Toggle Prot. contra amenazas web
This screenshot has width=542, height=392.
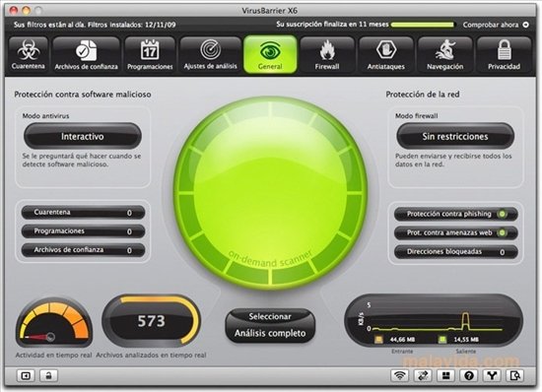click(456, 232)
